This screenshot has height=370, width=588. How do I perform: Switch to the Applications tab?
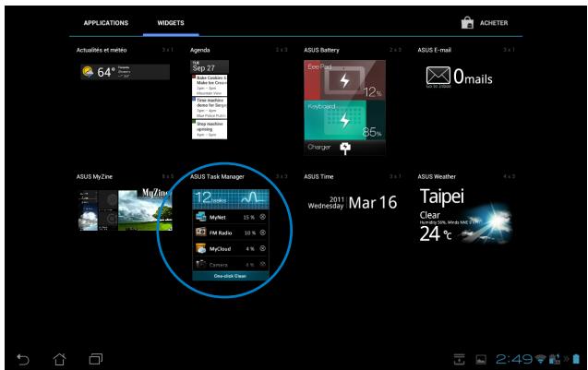106,23
